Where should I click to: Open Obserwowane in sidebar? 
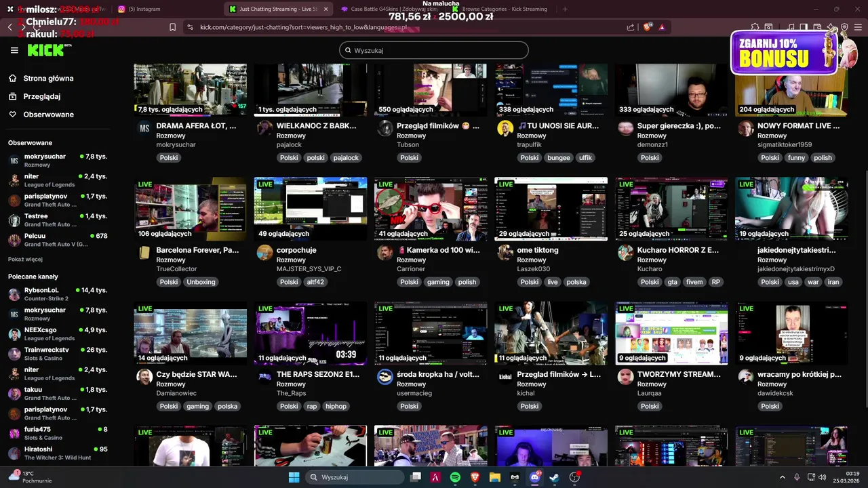[41, 115]
